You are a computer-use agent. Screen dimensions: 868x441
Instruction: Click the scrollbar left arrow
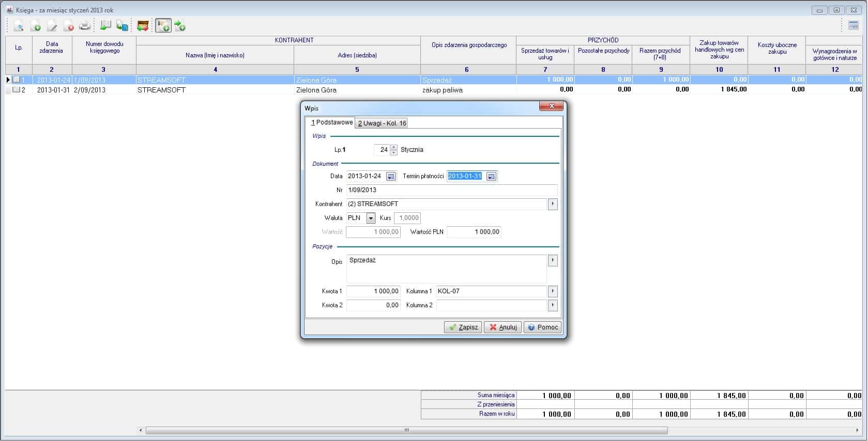(x=141, y=430)
